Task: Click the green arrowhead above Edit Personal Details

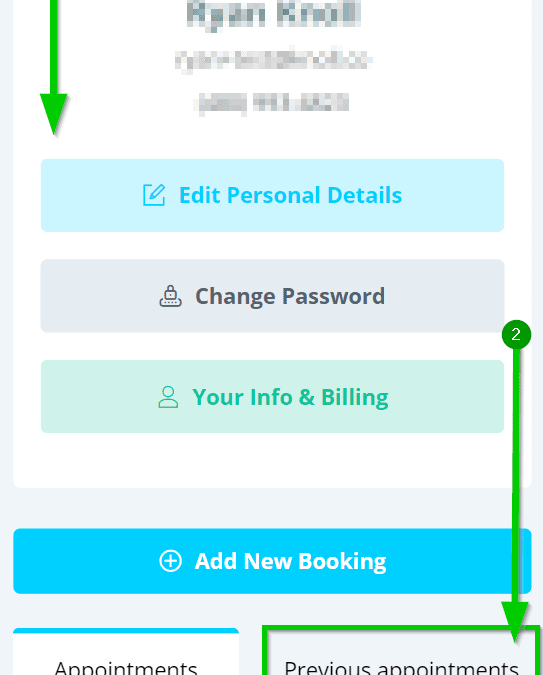Action: pos(53,114)
